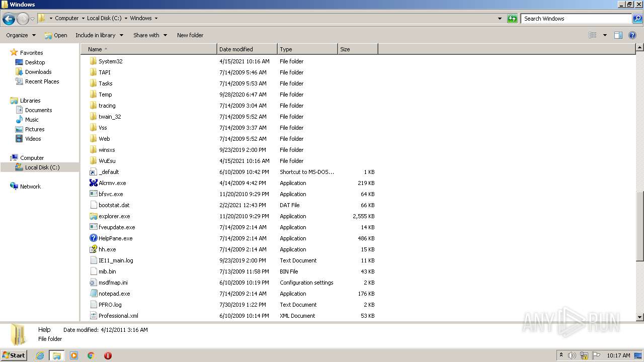Viewport: 644px width, 362px height.
Task: Click the scrollbar up arrow
Action: (639, 48)
